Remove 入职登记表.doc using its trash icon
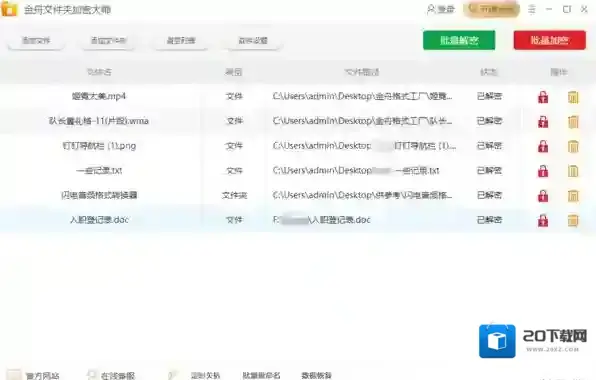Screen dimensions: 596x380 (573, 220)
